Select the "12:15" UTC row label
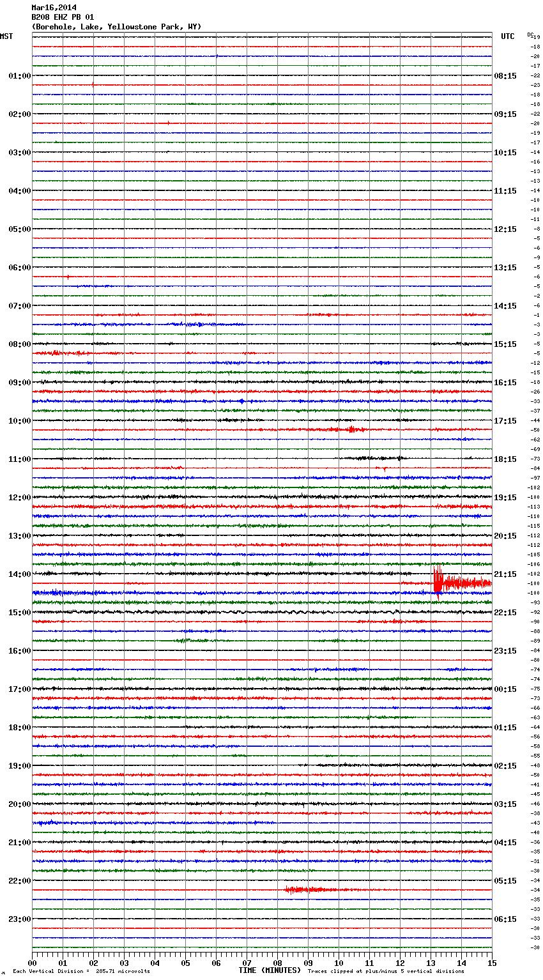 tap(505, 229)
